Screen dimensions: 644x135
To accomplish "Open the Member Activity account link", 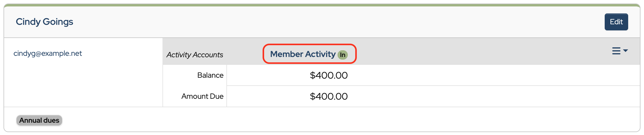I will click(303, 54).
